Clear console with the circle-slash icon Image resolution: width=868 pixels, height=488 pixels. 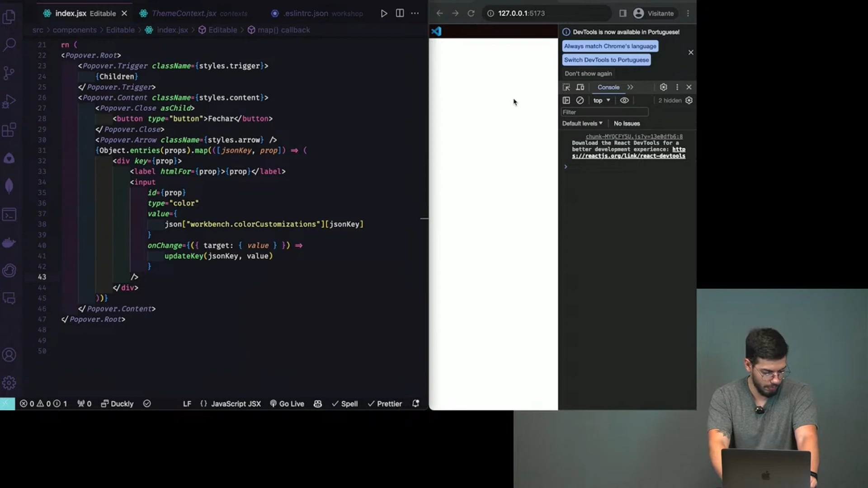[x=580, y=100]
